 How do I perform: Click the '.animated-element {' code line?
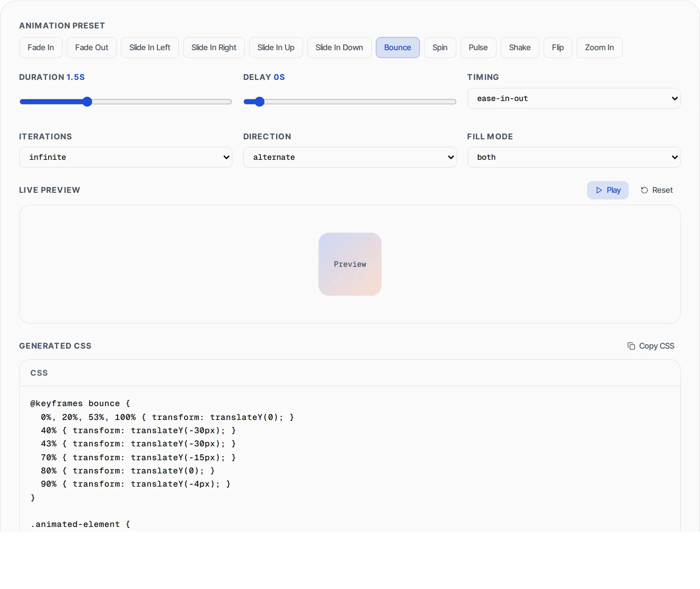(x=80, y=524)
